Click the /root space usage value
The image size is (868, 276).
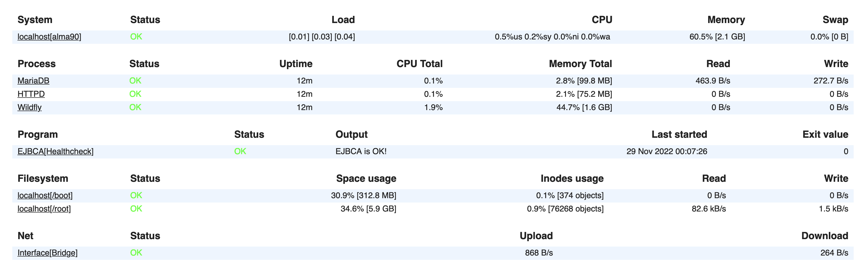pos(368,209)
